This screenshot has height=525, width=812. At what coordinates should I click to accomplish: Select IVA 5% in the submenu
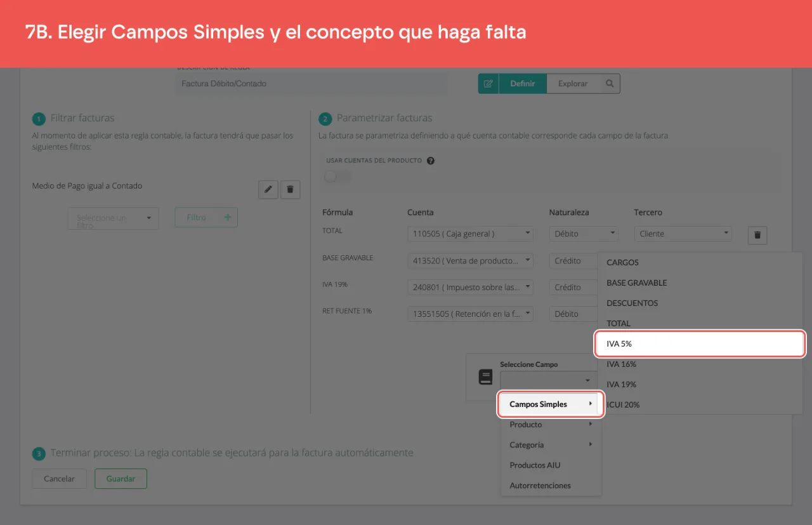coord(700,343)
